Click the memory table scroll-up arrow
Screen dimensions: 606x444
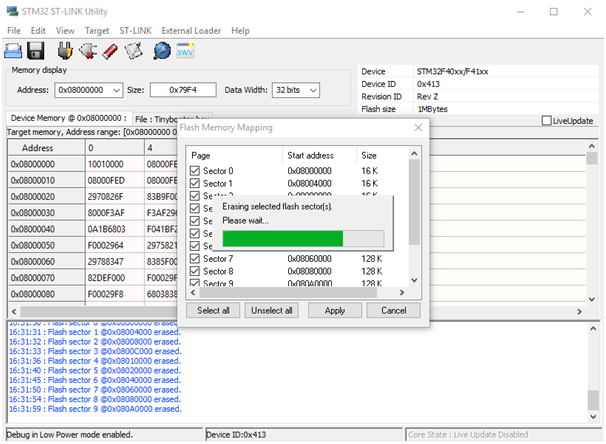(x=592, y=146)
